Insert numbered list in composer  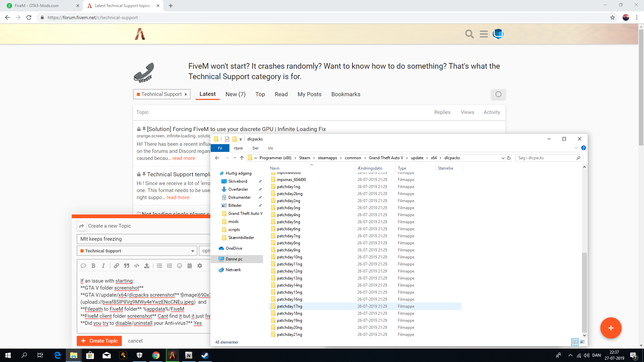pos(169,265)
